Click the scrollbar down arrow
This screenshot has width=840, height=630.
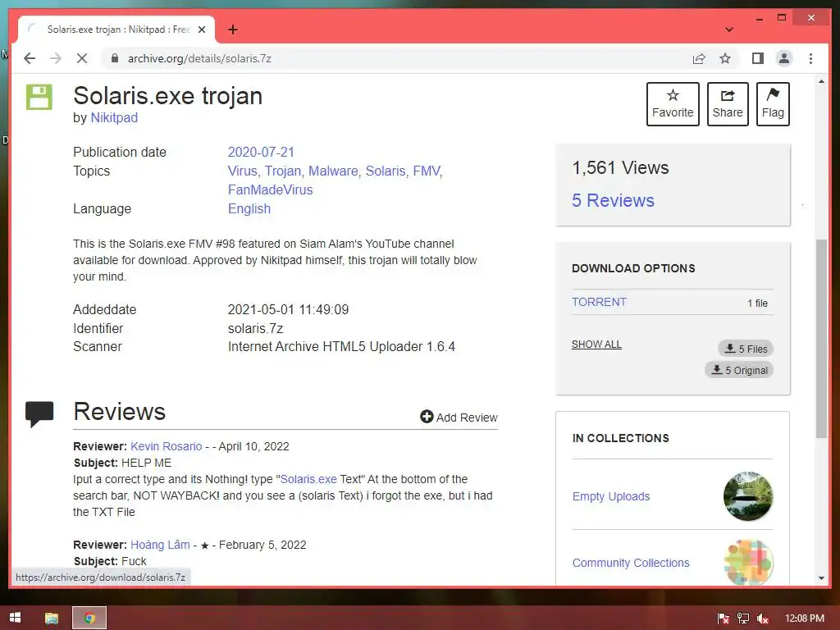pos(821,578)
